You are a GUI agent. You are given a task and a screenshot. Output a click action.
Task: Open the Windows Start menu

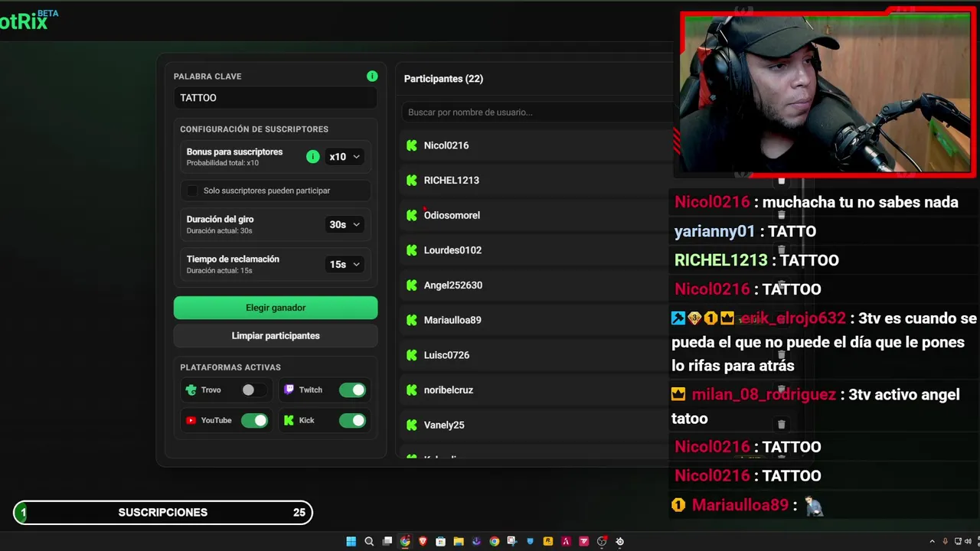[351, 541]
